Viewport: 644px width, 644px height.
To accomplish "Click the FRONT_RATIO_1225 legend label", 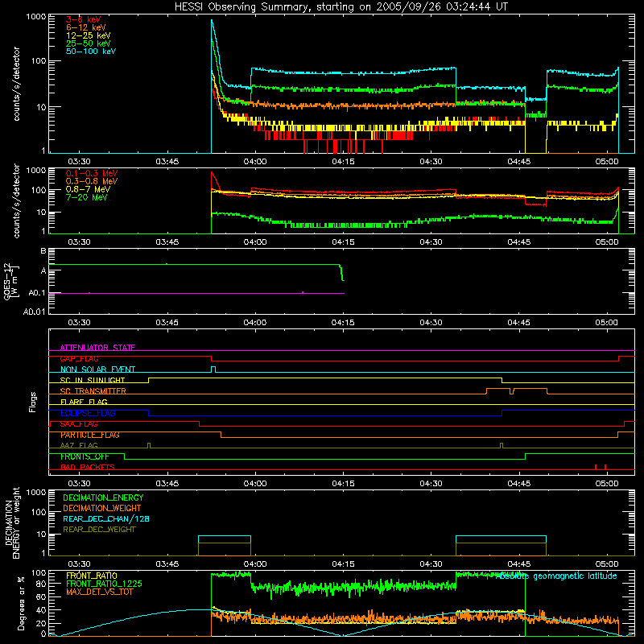I will point(104,584).
